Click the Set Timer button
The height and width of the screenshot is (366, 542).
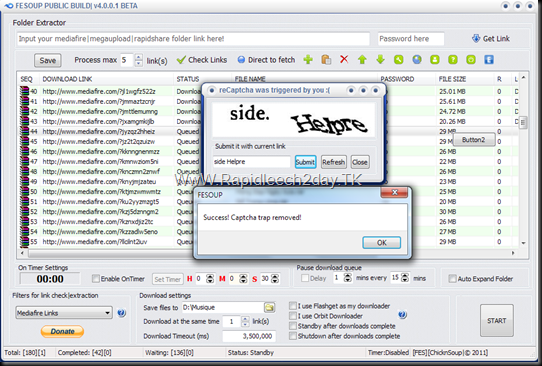pyautogui.click(x=168, y=279)
